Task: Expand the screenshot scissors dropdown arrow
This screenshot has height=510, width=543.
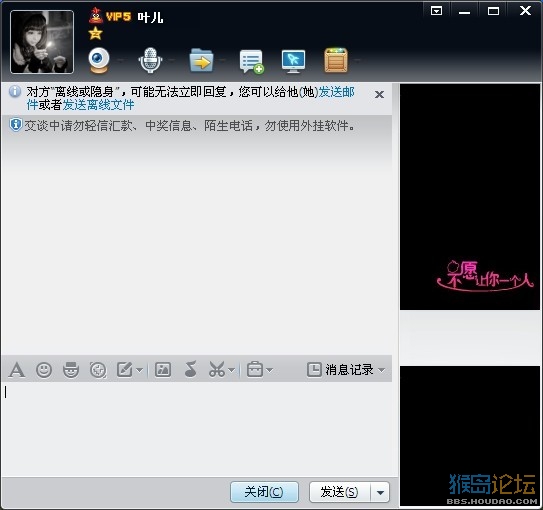Action: [232, 370]
